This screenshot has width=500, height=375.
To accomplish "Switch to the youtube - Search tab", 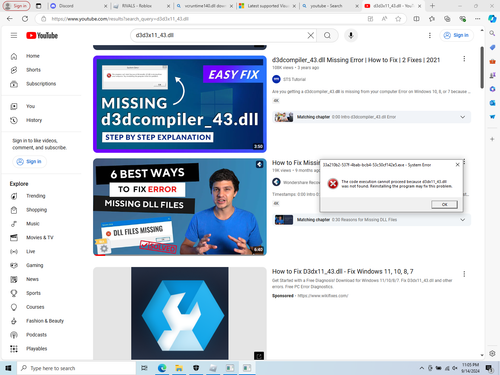I will (330, 6).
